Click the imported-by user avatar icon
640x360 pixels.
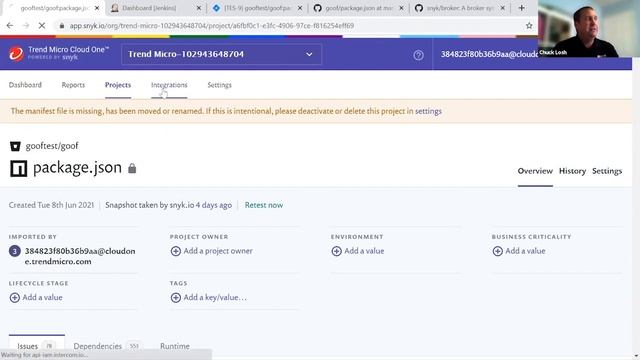tap(15, 251)
